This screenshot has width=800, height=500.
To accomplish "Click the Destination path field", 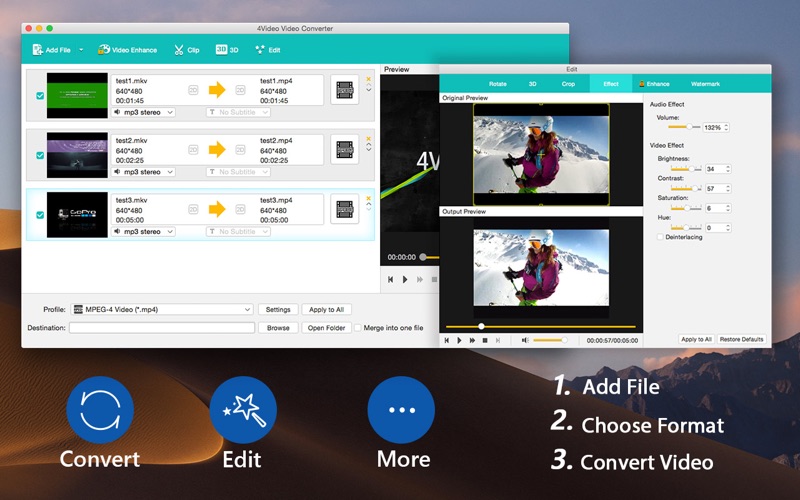I will tap(162, 328).
